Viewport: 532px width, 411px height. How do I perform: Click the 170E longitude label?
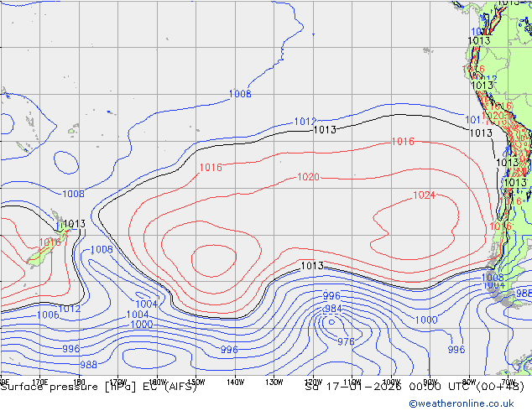(40, 382)
